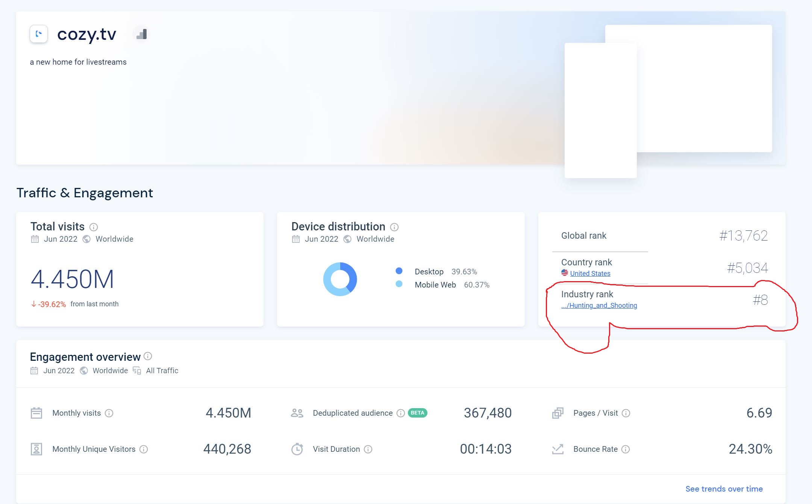Click the BETA badge next to Deduplicated audience

tap(418, 413)
